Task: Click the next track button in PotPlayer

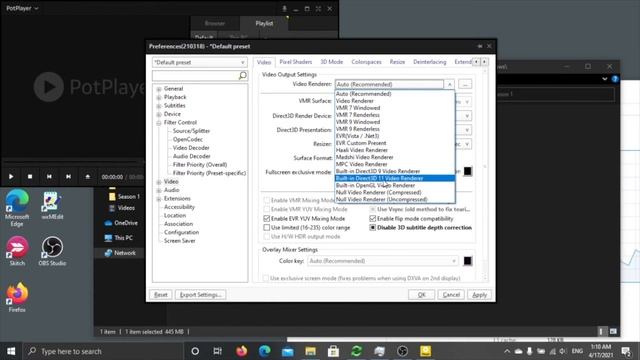Action: click(68, 177)
